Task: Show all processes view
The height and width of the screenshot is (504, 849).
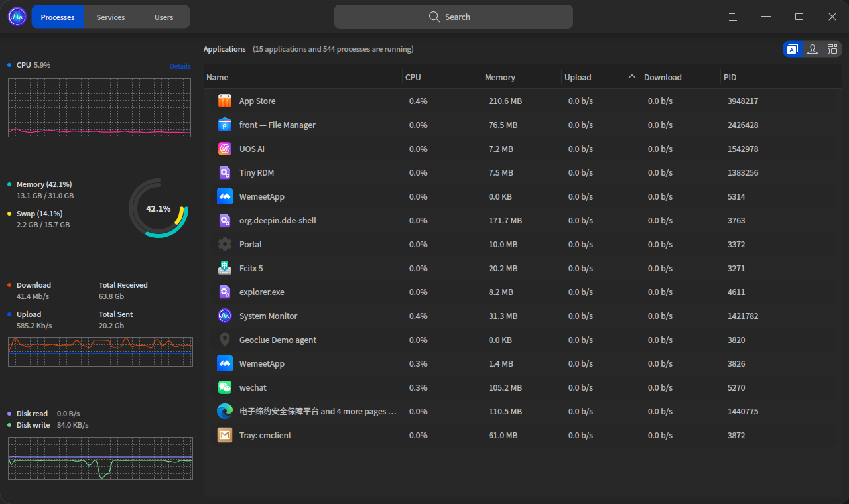Action: (832, 49)
